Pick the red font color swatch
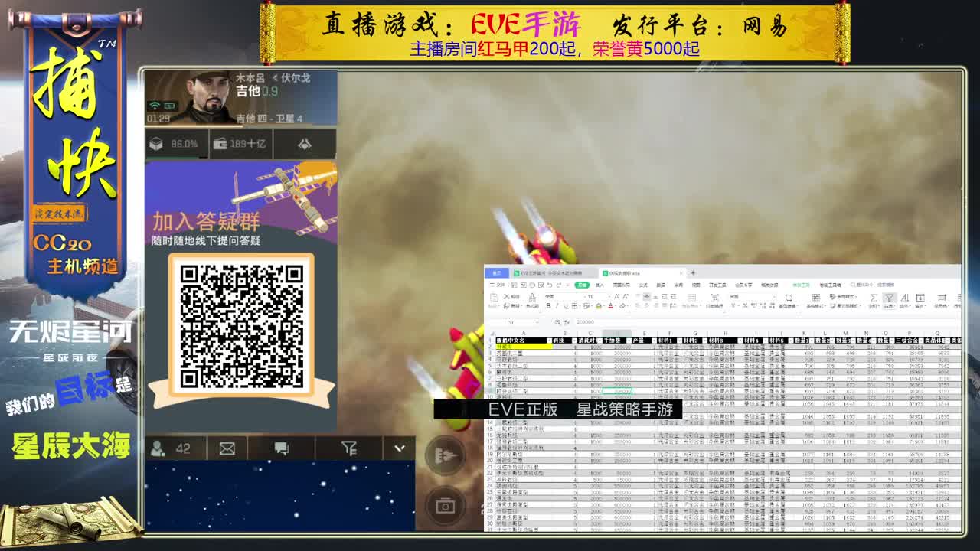 click(610, 308)
